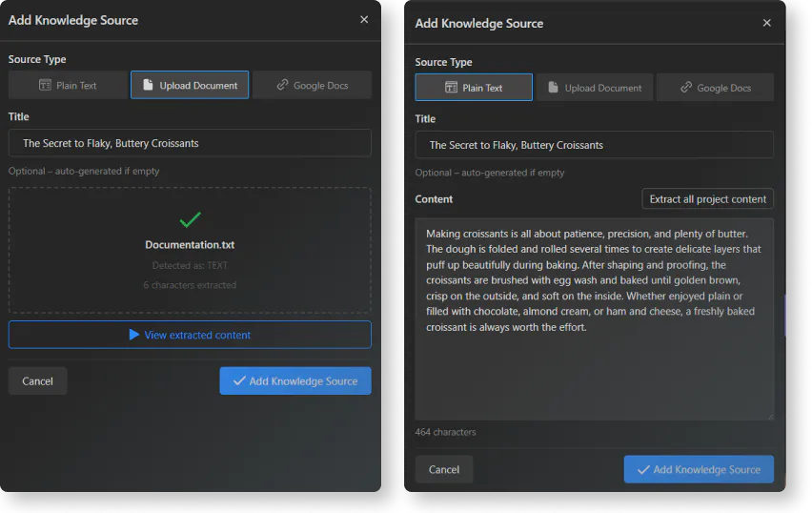Click the text area resize handle
Viewport: 812px width, 513px height.
[x=770, y=417]
